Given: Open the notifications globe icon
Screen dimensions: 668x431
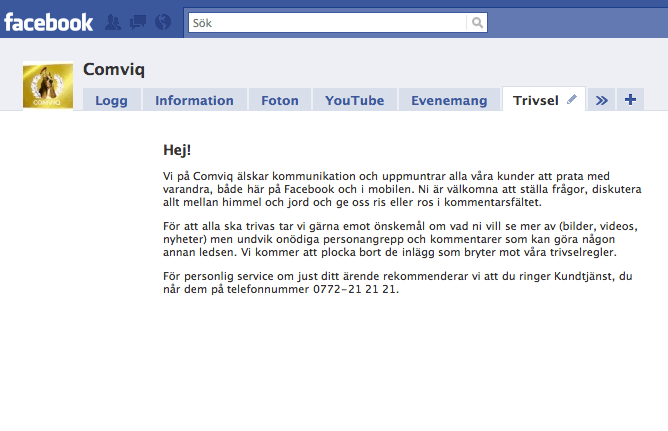Looking at the screenshot, I should tap(163, 21).
